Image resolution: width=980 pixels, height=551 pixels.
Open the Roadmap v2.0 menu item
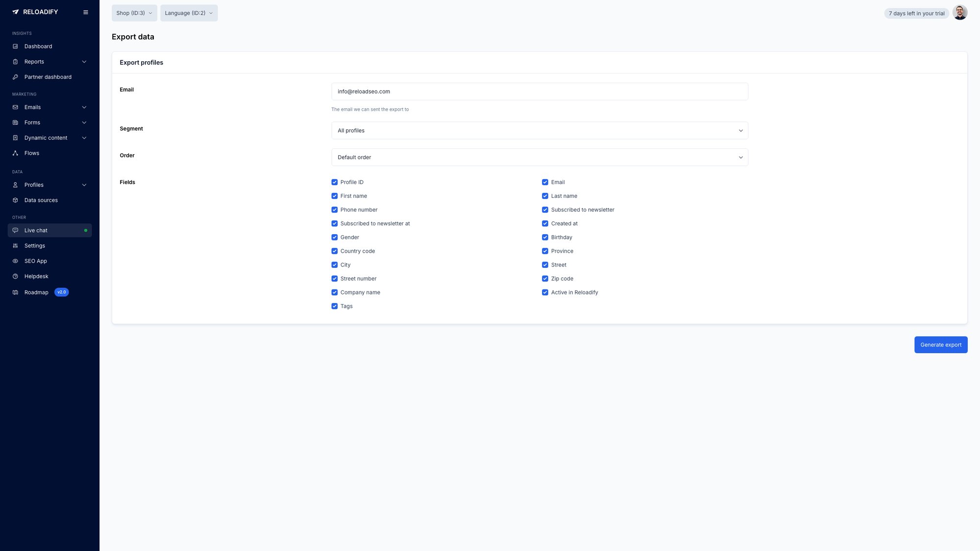click(36, 292)
